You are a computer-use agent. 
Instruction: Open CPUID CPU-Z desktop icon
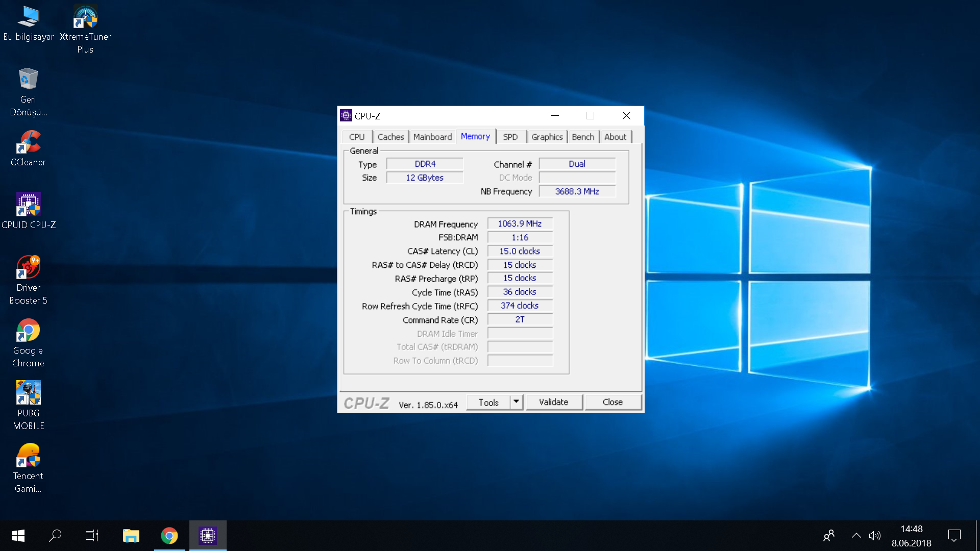[x=28, y=207]
